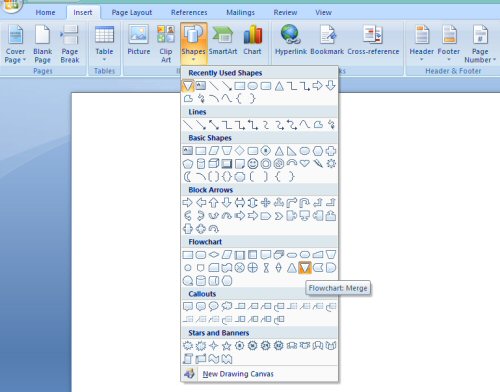Select the Double Arrow line in Lines section
This screenshot has height=392, width=500.
(x=214, y=125)
